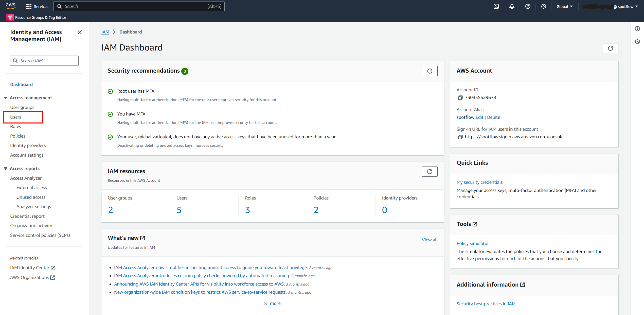Open Service control policies (SCPs)
This screenshot has width=644, height=315.
click(40, 235)
